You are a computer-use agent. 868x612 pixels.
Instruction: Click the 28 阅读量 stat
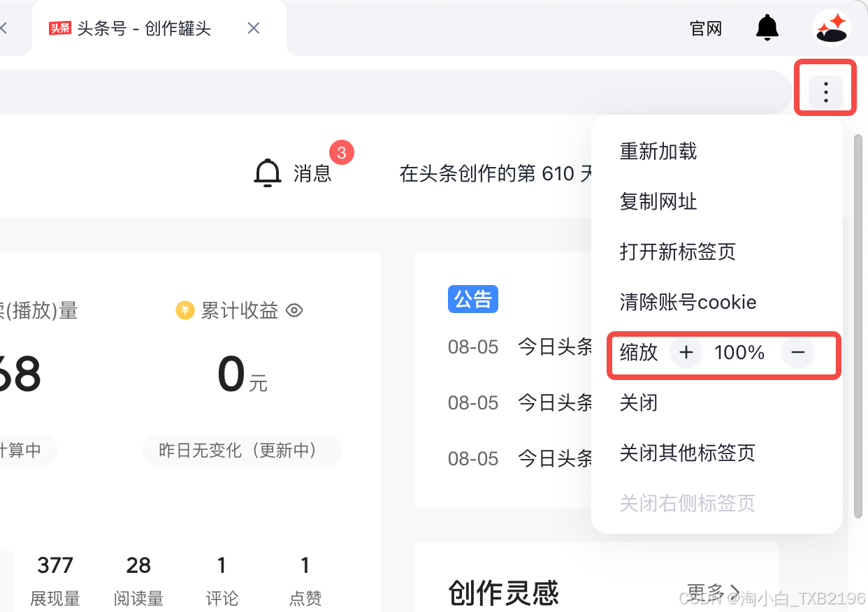coord(138,581)
